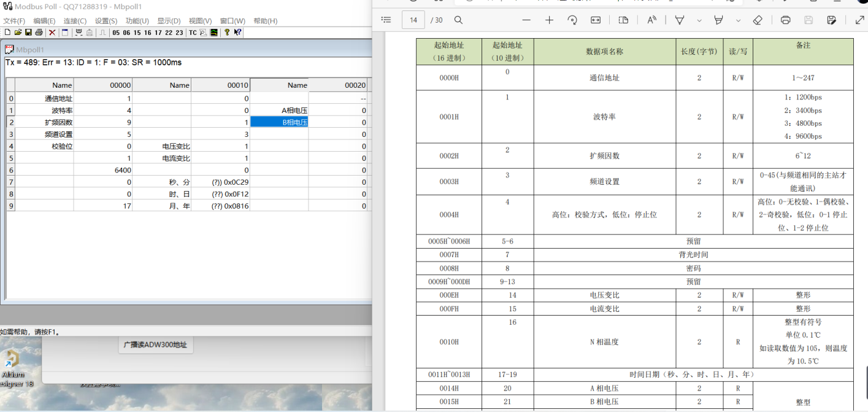Screen dimensions: 868x412
Task: Rotate the PDF page
Action: coord(572,20)
